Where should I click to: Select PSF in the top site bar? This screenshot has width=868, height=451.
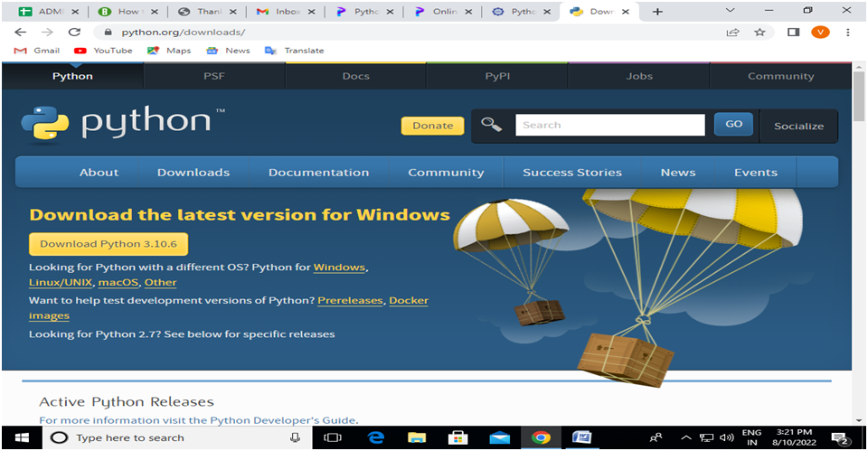214,76
